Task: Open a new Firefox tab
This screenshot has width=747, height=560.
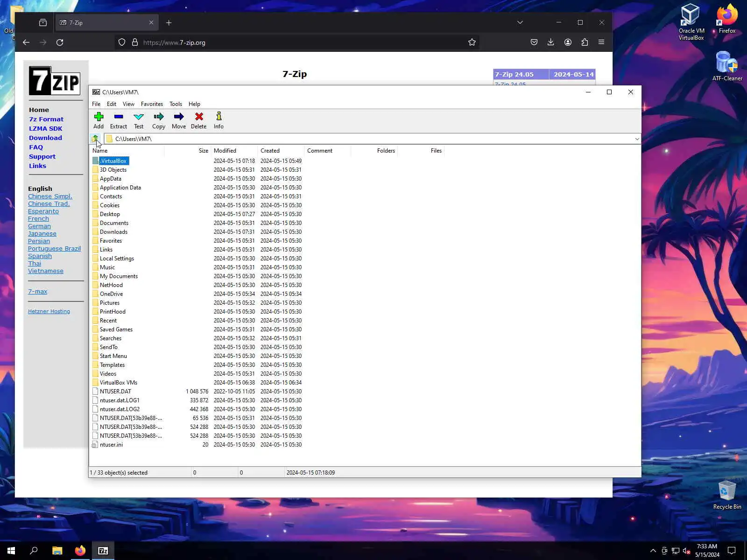Action: coord(169,22)
